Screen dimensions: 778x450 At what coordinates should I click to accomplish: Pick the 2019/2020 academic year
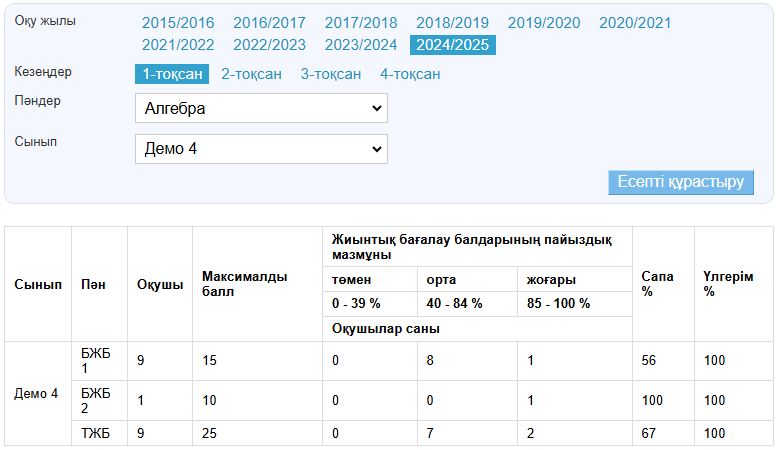[x=544, y=23]
